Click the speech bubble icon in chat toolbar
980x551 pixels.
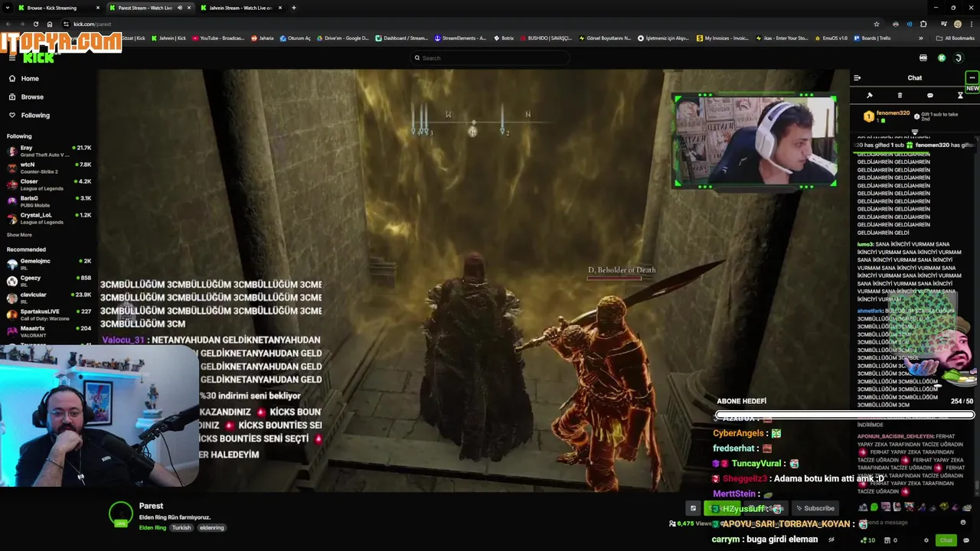click(929, 96)
